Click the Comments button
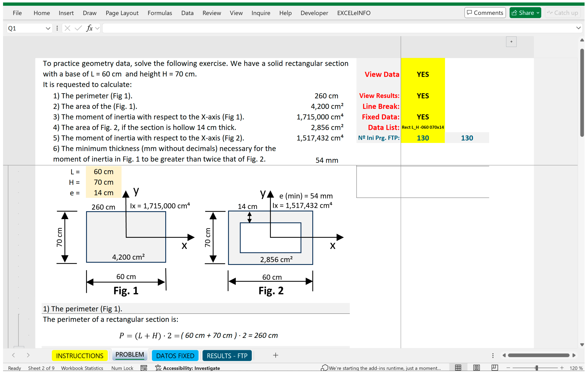Viewport: 588px width, 374px height. tap(485, 13)
